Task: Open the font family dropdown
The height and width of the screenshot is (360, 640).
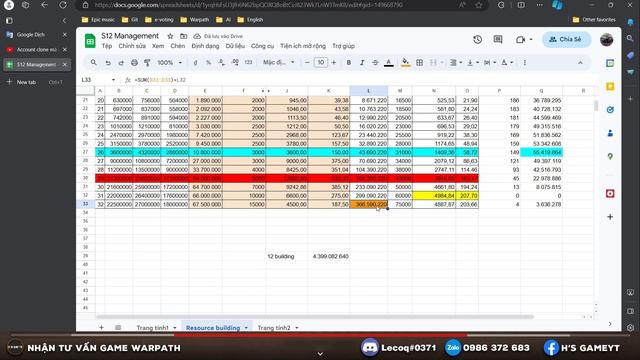Action: click(x=279, y=62)
